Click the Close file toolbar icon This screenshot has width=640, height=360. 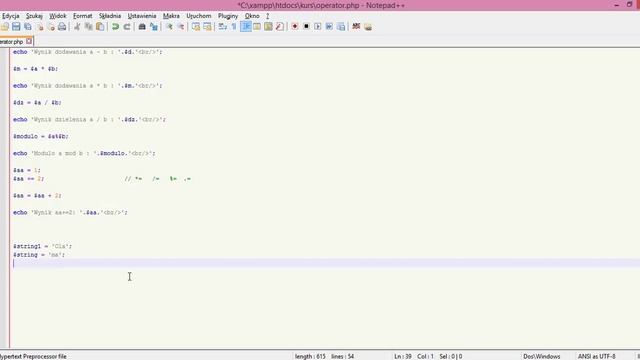(x=40, y=27)
